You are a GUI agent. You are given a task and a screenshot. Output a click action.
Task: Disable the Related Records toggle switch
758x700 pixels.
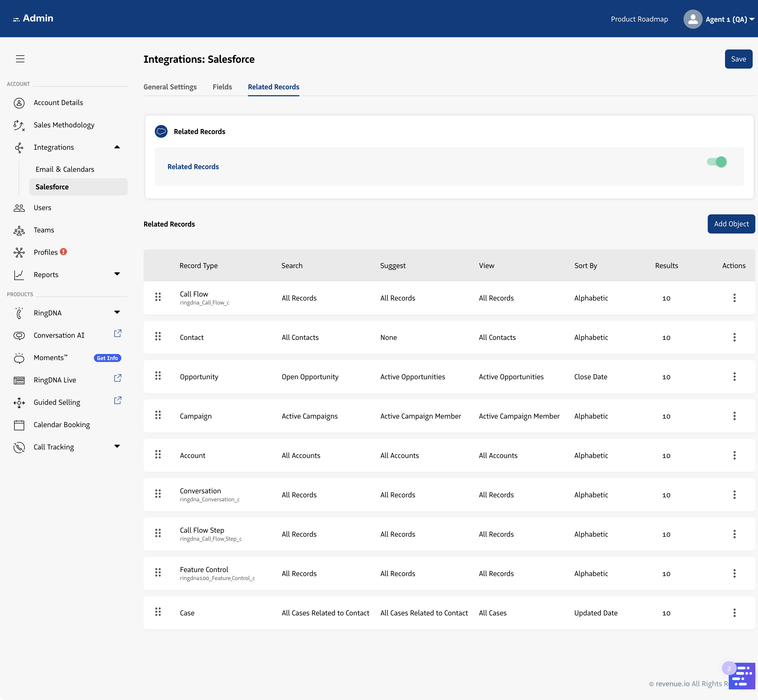[717, 162]
